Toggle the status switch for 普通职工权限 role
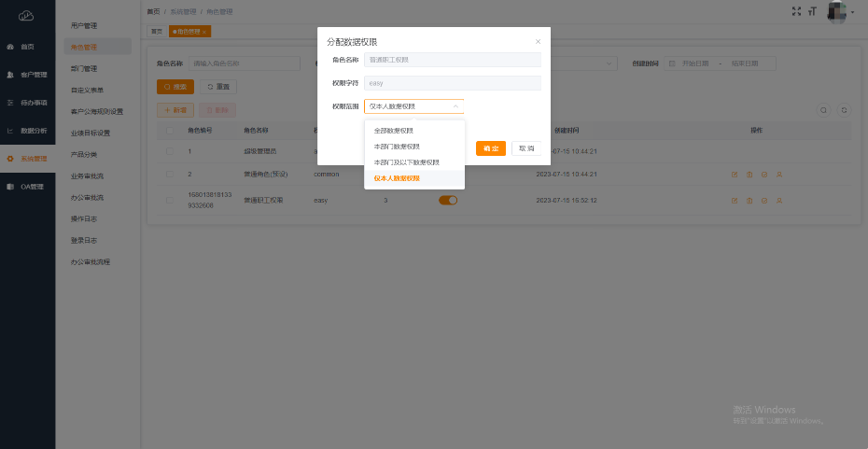 coord(448,200)
